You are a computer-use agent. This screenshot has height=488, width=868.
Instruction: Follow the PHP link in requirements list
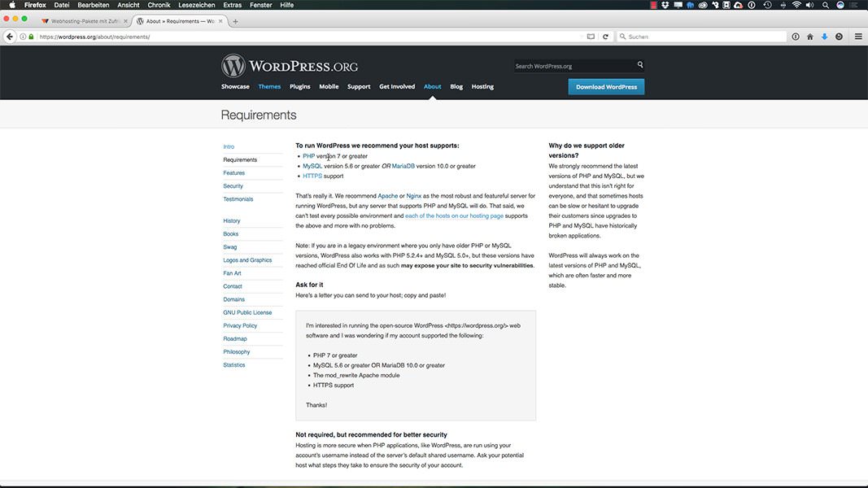[309, 156]
